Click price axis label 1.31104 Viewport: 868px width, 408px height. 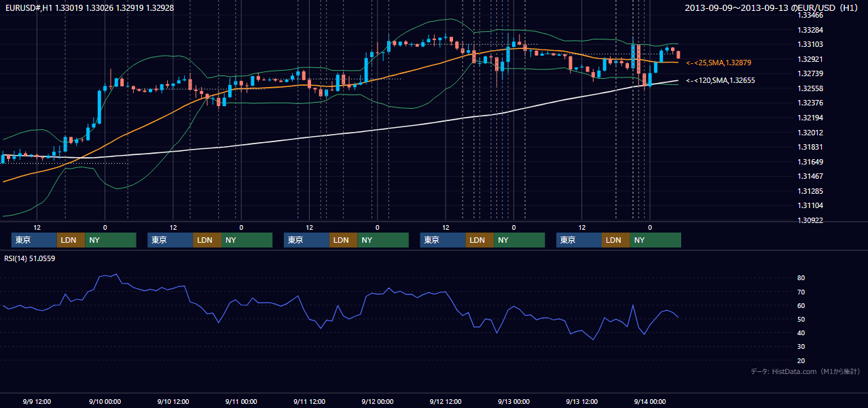[x=810, y=205]
